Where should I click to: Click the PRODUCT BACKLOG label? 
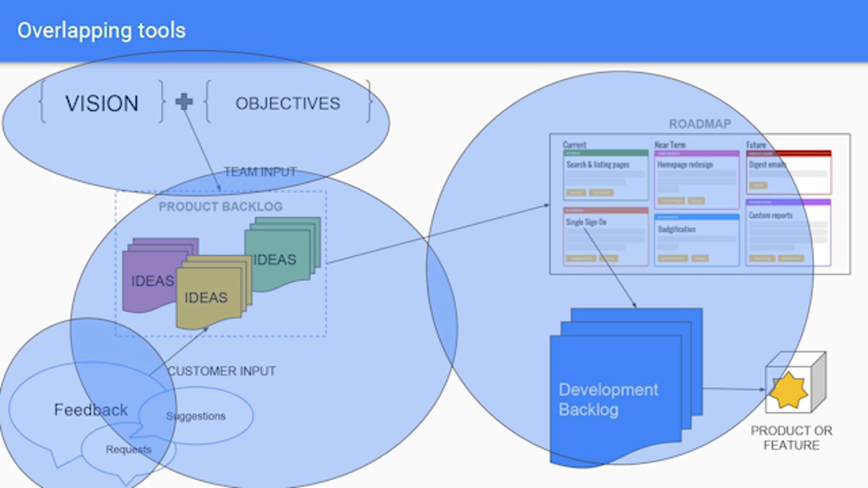click(221, 206)
